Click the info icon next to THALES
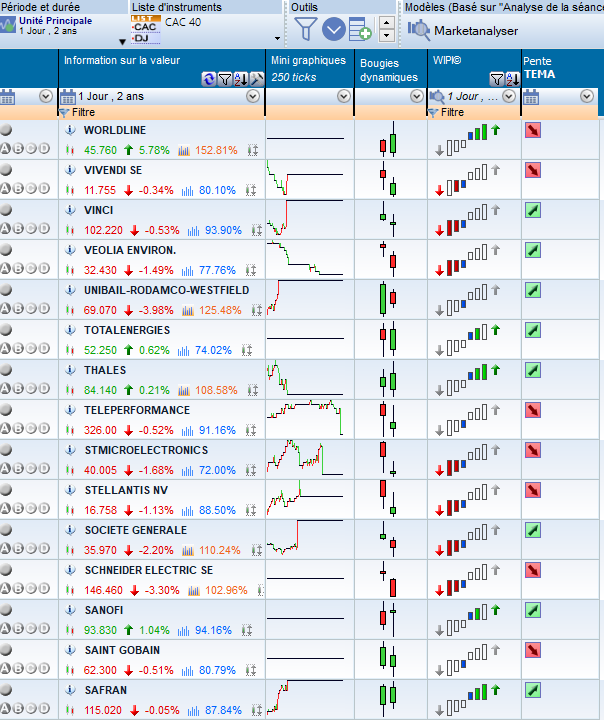The width and height of the screenshot is (604, 722). tap(70, 370)
